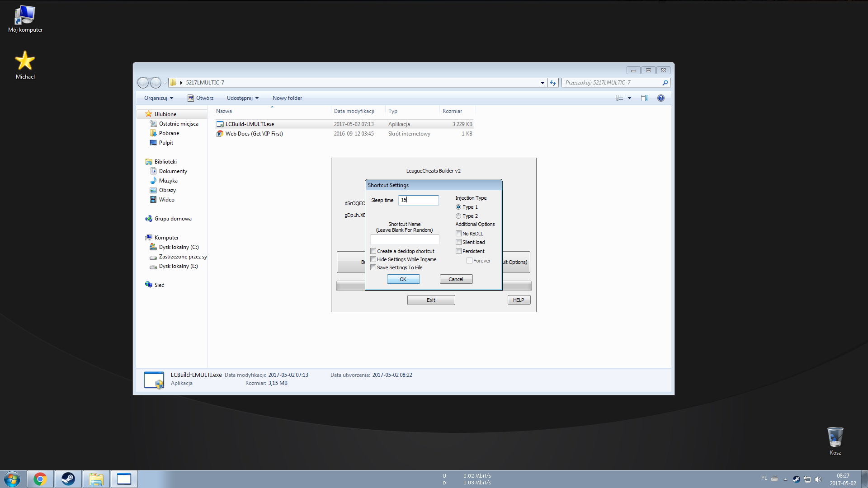The height and width of the screenshot is (488, 868).
Task: Check Hide Settings While Ingame
Action: tap(373, 259)
